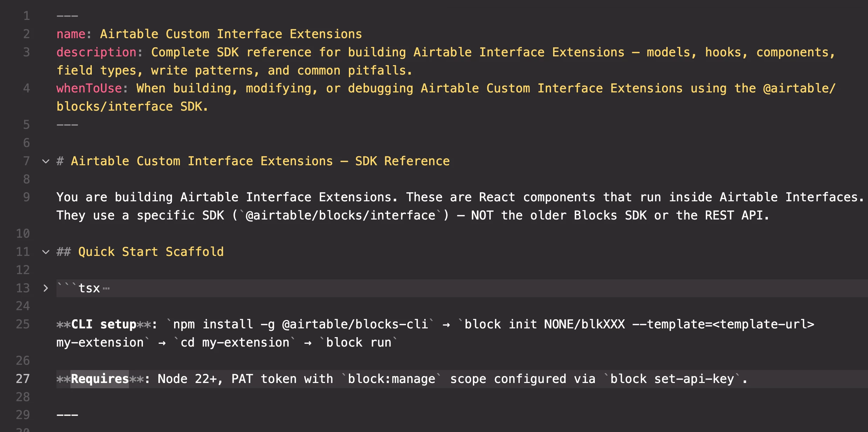
Task: Click line number 27 in gutter
Action: click(23, 379)
